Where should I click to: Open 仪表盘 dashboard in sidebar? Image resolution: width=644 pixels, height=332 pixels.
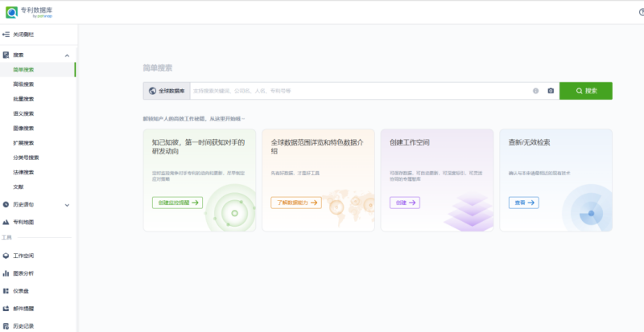click(21, 291)
